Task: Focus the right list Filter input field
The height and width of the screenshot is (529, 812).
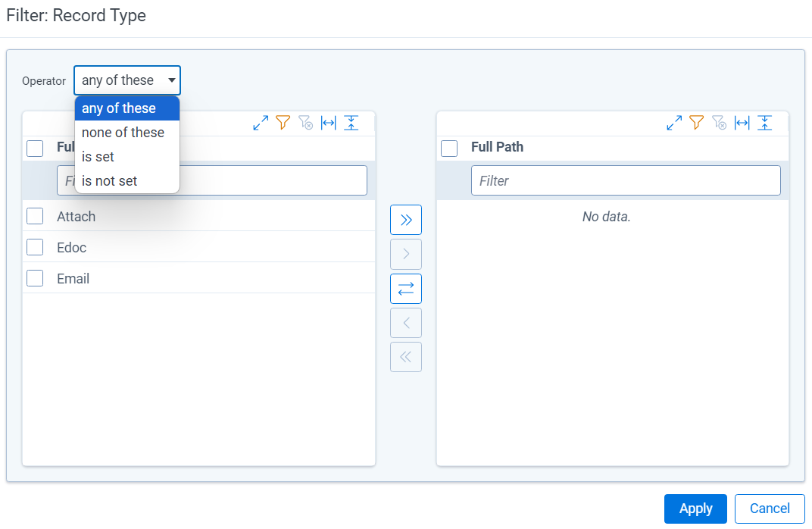Action: point(626,180)
